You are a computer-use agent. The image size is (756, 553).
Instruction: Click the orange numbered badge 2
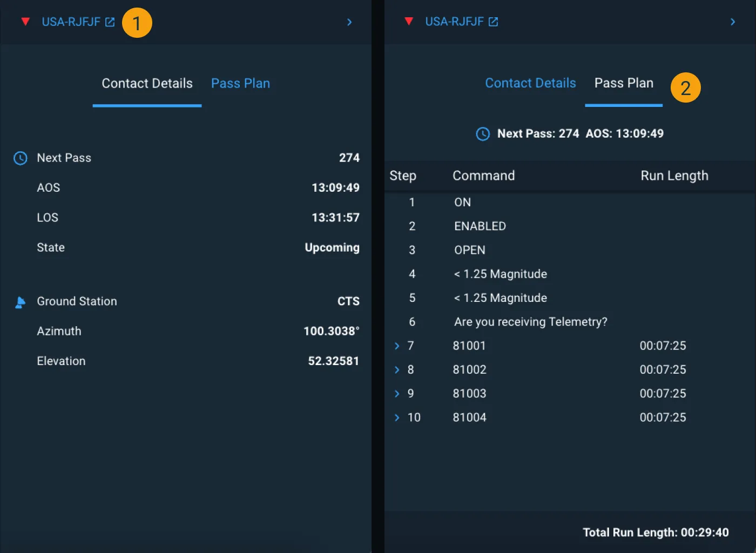click(x=685, y=88)
